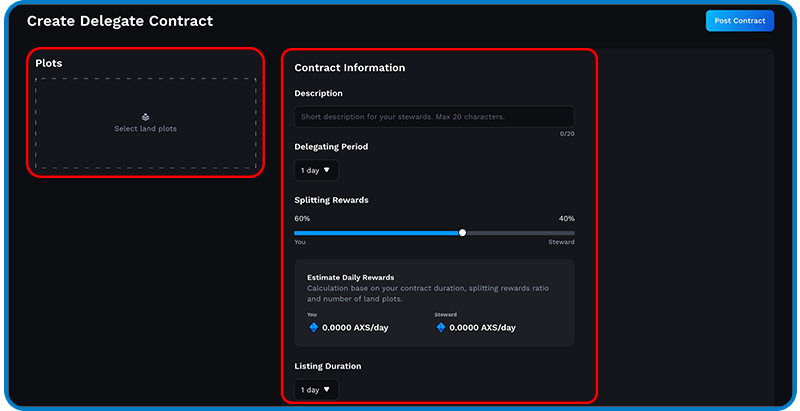Open the Delegating Period dropdown
This screenshot has height=411, width=800.
click(316, 170)
